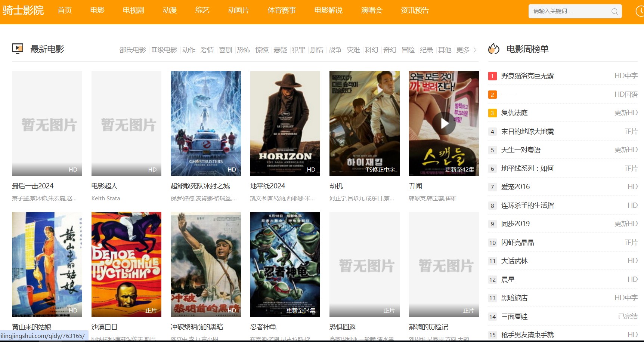The height and width of the screenshot is (342, 644).
Task: Filter by 冒险 genre
Action: (x=408, y=50)
